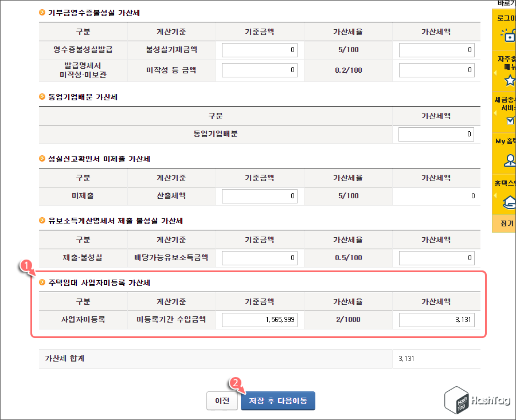The width and height of the screenshot is (516, 420).
Task: Select the padlock login icon in the sidebar
Action: pos(510,36)
